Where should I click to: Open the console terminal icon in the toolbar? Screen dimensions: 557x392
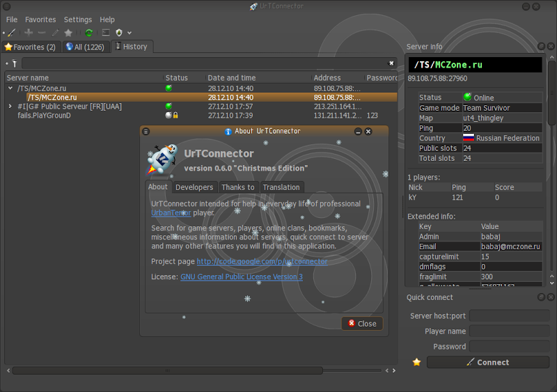pyautogui.click(x=106, y=33)
